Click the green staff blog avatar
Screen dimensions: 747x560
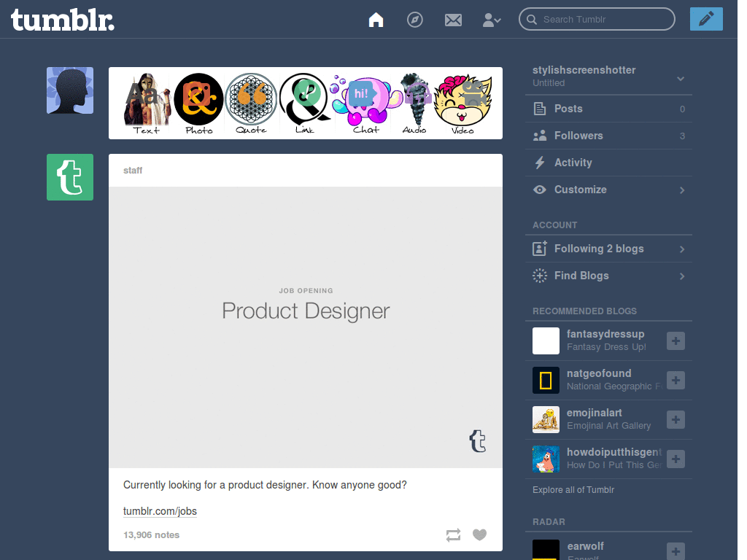click(70, 177)
